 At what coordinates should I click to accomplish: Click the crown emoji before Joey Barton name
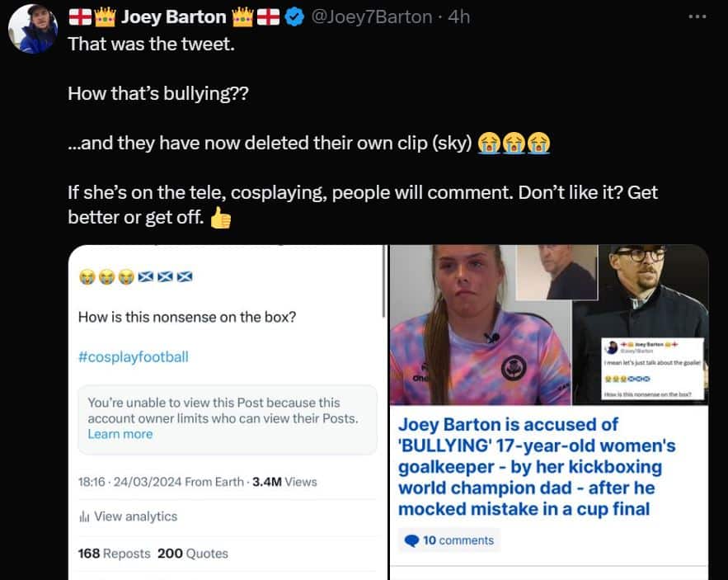(105, 17)
